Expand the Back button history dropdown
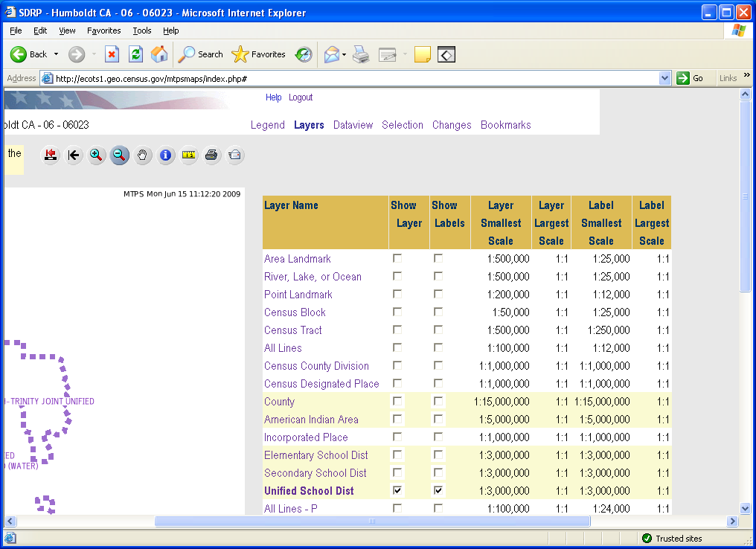Image resolution: width=756 pixels, height=549 pixels. coord(56,54)
